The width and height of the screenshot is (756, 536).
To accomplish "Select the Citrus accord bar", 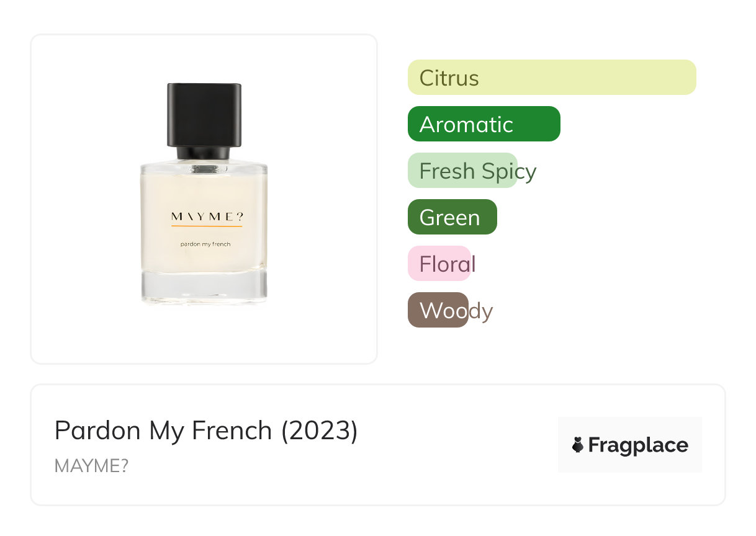I will (x=551, y=78).
